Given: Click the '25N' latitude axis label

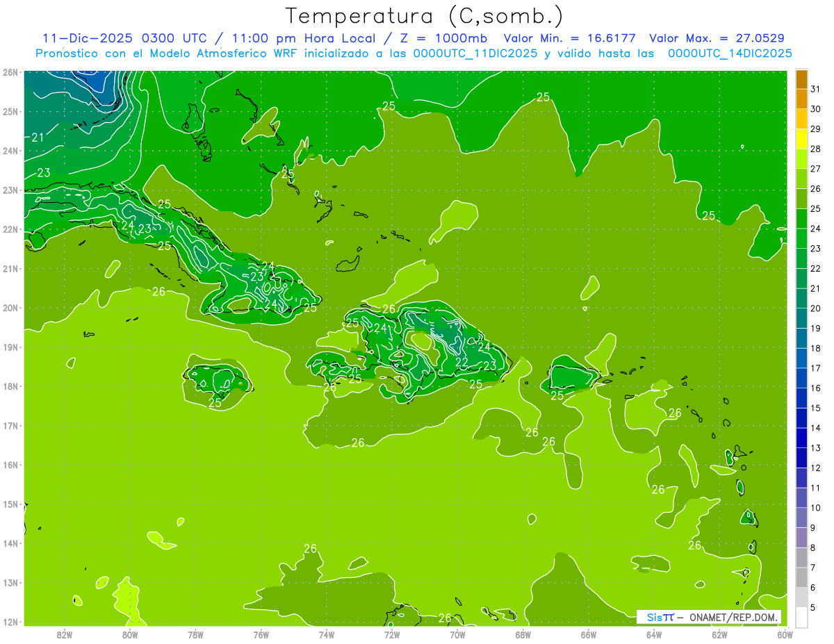Looking at the screenshot, I should [10, 111].
